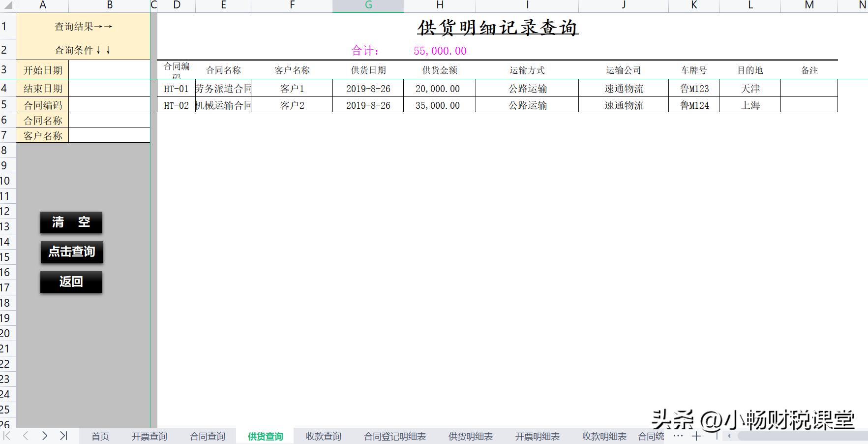The image size is (868, 444).
Task: Click the horizontal scrollbar at the bottom right
Action: (787, 436)
